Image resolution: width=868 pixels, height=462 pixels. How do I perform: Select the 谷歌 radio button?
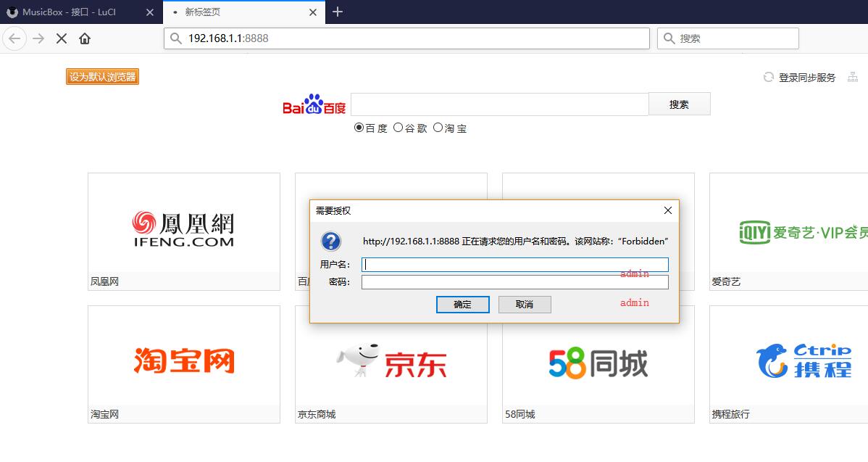click(398, 128)
